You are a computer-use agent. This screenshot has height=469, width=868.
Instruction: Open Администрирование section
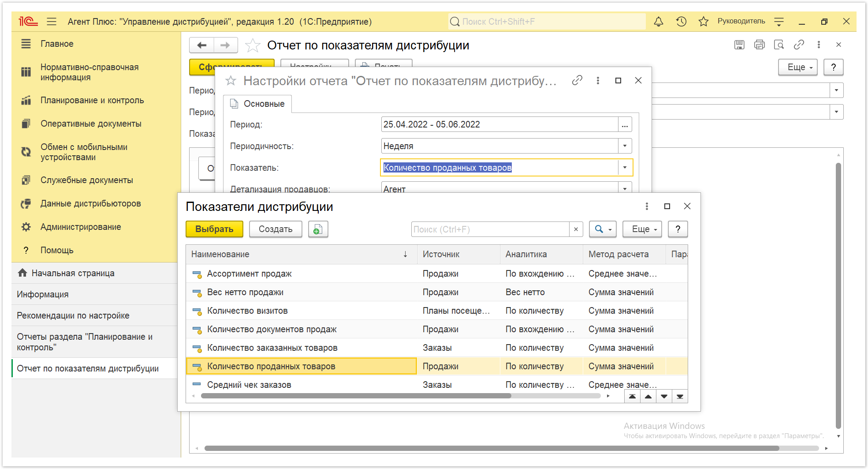pyautogui.click(x=81, y=227)
